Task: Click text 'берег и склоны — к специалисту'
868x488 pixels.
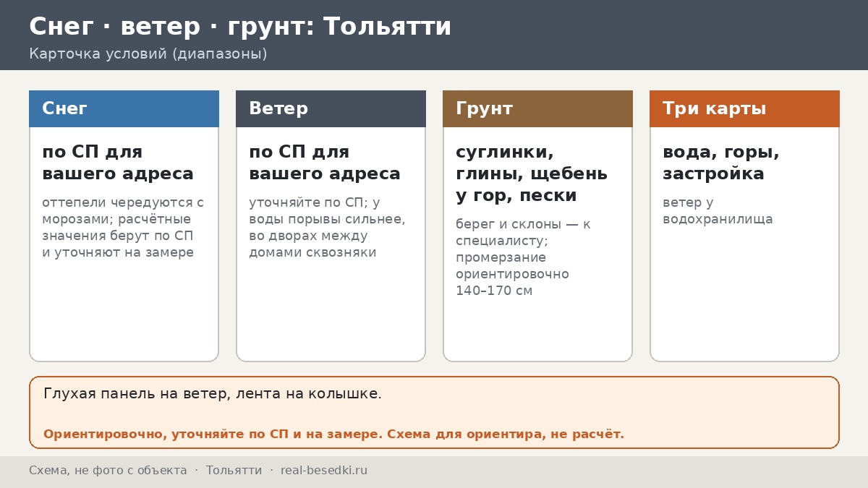Action: [523, 232]
